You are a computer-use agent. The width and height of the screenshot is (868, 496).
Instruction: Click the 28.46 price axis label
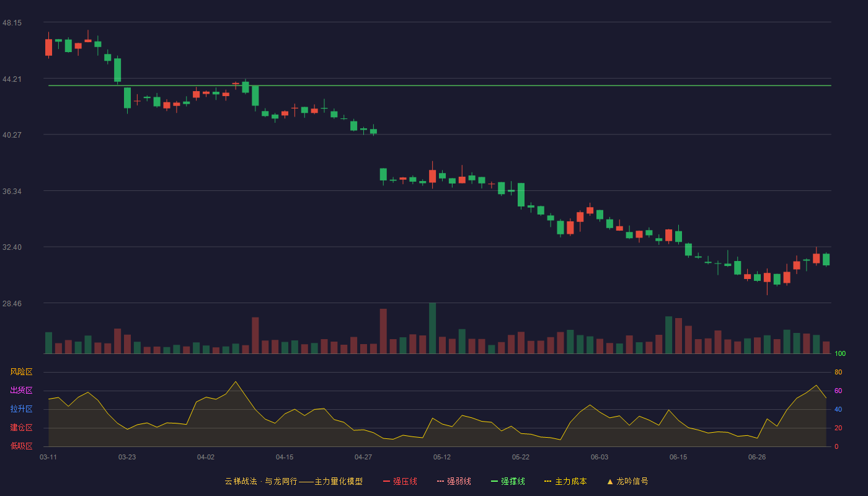12,304
